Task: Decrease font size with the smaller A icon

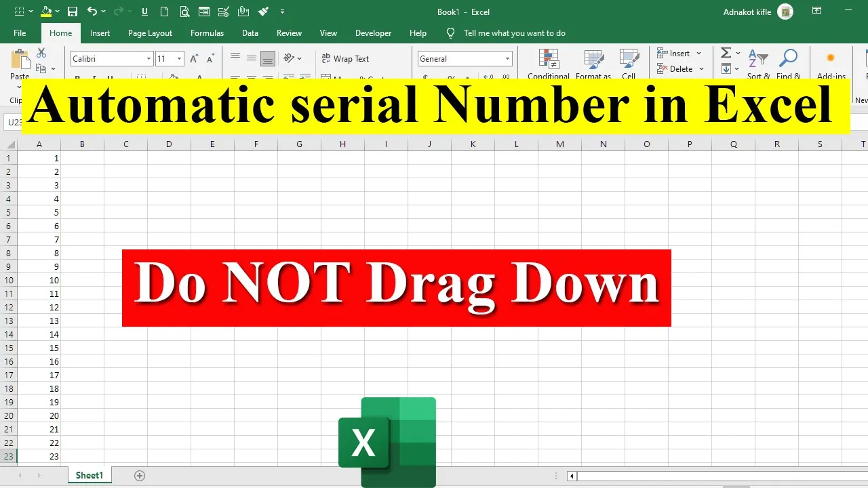Action: [x=211, y=59]
